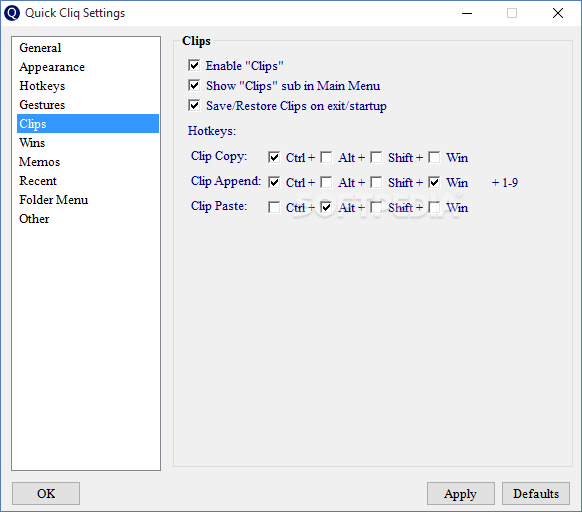The image size is (582, 512).
Task: Check Ctrl for Clip Paste hotkey
Action: coord(274,207)
